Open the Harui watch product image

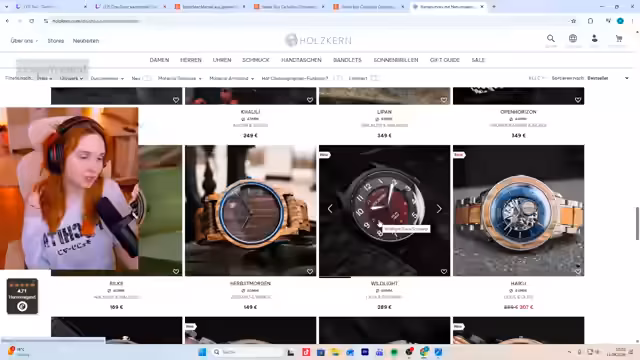[x=518, y=210]
